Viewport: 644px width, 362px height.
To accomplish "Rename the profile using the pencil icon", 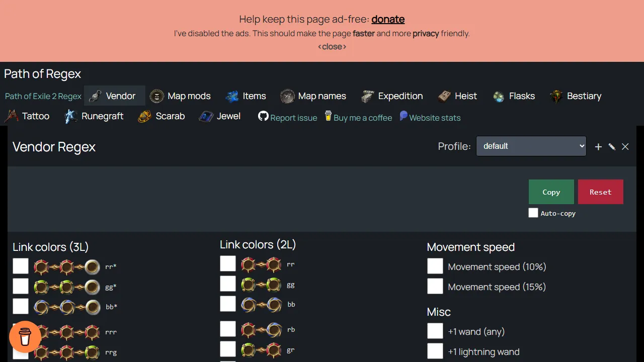I will click(x=612, y=147).
